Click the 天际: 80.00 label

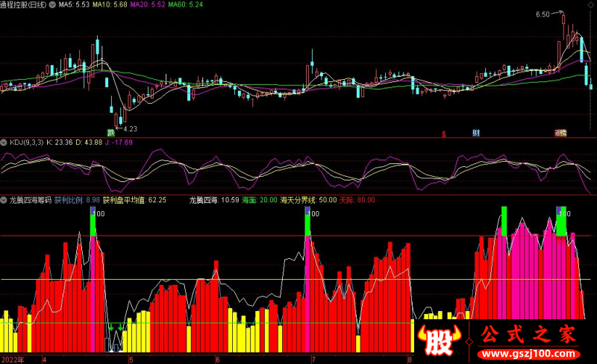coord(357,200)
